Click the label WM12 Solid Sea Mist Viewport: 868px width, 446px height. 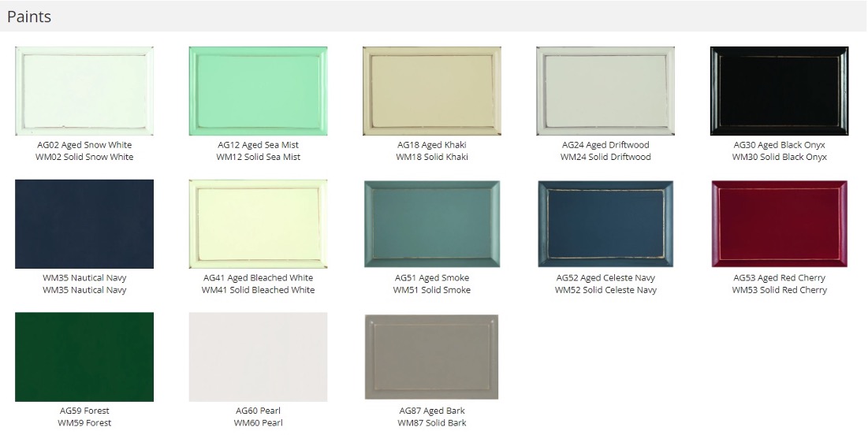(258, 157)
